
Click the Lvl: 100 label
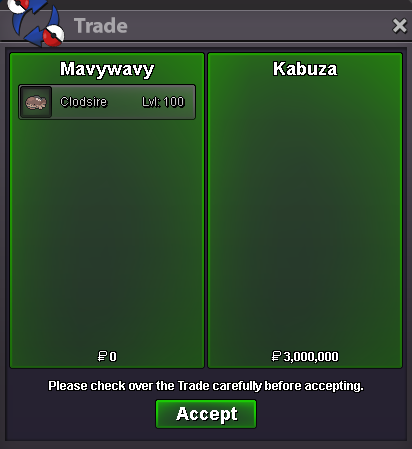[163, 102]
